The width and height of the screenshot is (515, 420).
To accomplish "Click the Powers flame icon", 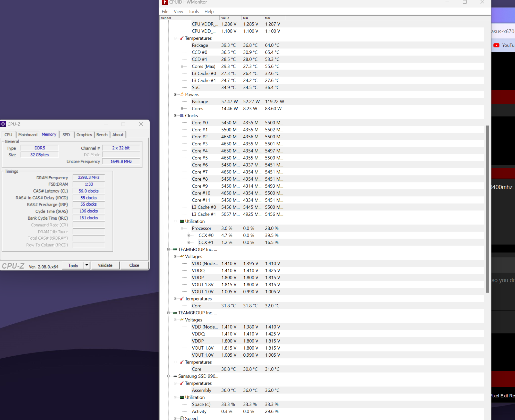I will point(182,95).
